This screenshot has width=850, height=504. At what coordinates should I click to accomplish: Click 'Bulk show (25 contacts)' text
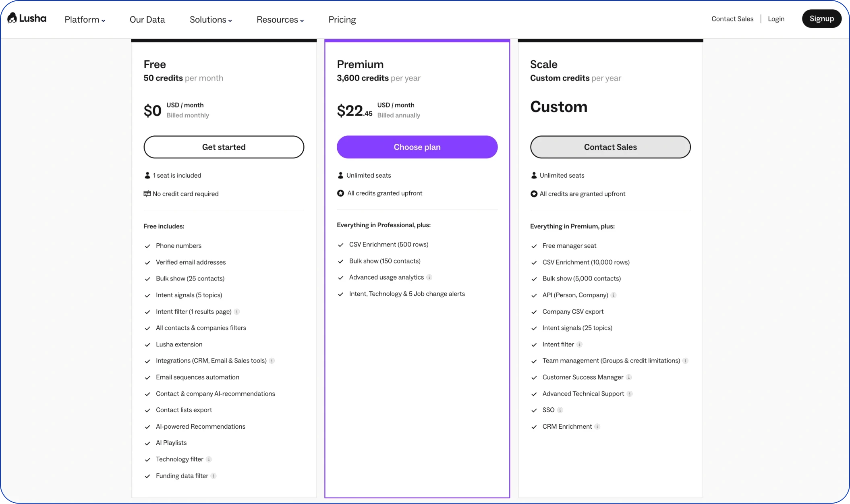click(x=190, y=279)
